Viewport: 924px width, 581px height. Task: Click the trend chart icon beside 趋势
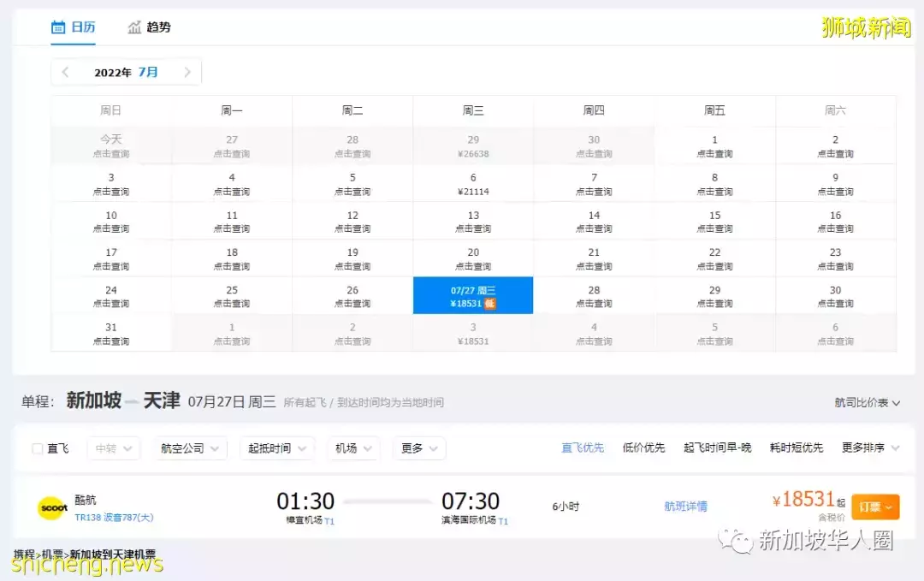point(133,27)
